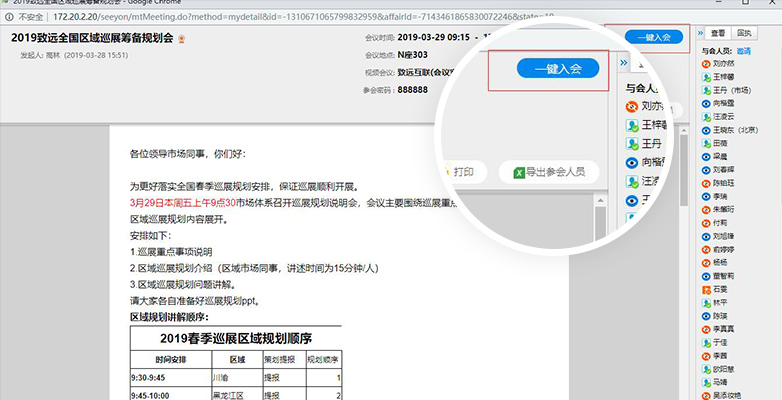
Task: Open the 回执 tab
Action: click(x=744, y=33)
